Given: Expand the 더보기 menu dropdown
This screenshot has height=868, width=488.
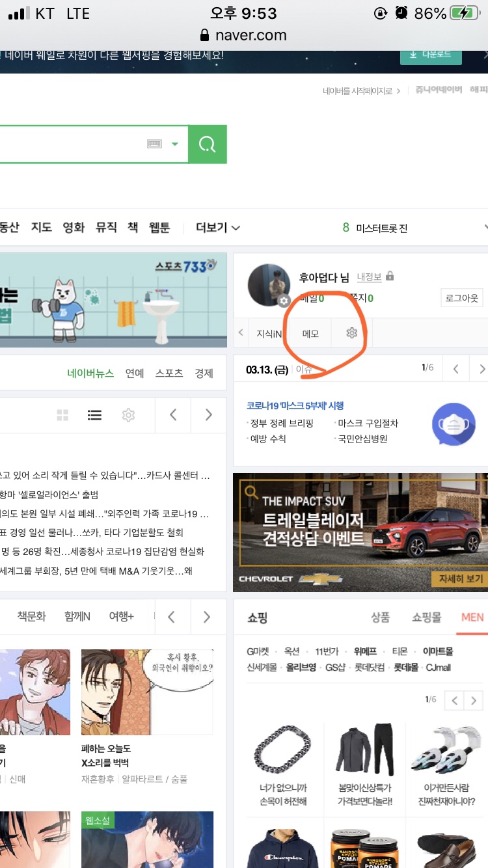Looking at the screenshot, I should (x=218, y=228).
